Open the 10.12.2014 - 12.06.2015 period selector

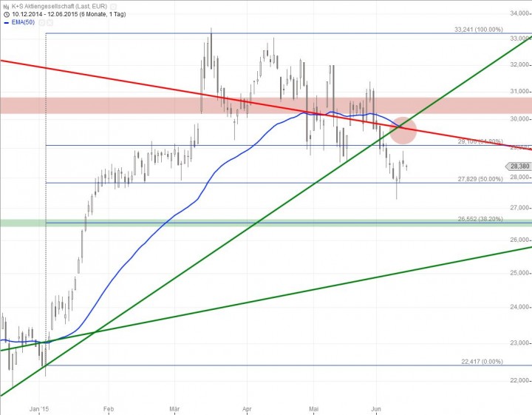(x=61, y=13)
